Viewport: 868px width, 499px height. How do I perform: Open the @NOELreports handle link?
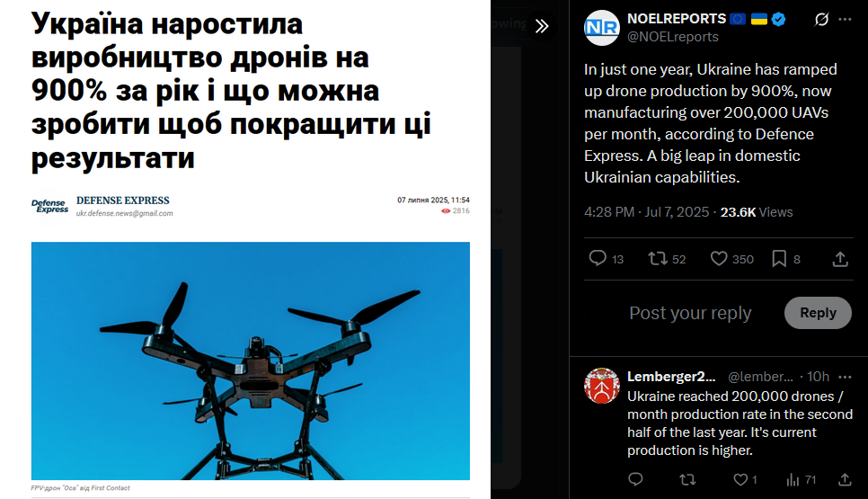(x=673, y=37)
